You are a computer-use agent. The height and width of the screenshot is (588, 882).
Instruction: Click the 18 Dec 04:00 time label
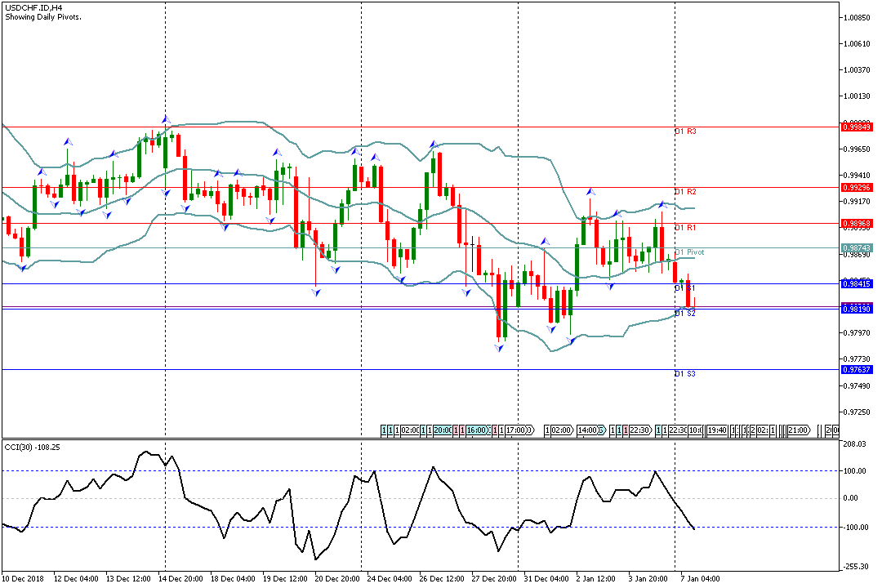coord(233,579)
